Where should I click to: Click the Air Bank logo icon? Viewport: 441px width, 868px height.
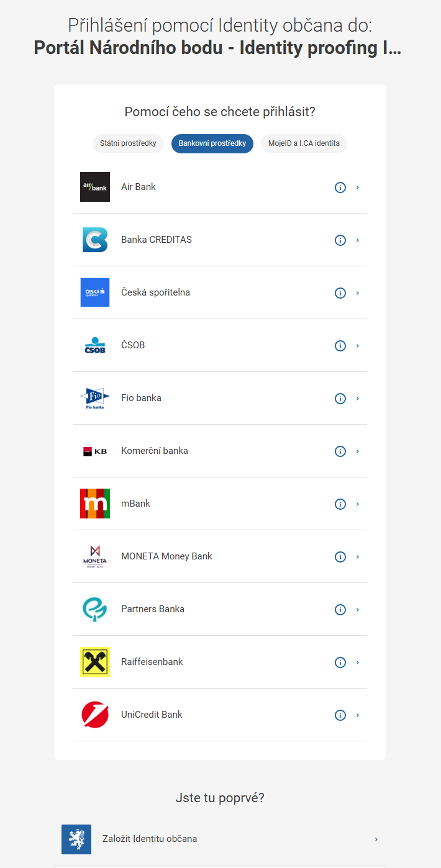tap(95, 187)
